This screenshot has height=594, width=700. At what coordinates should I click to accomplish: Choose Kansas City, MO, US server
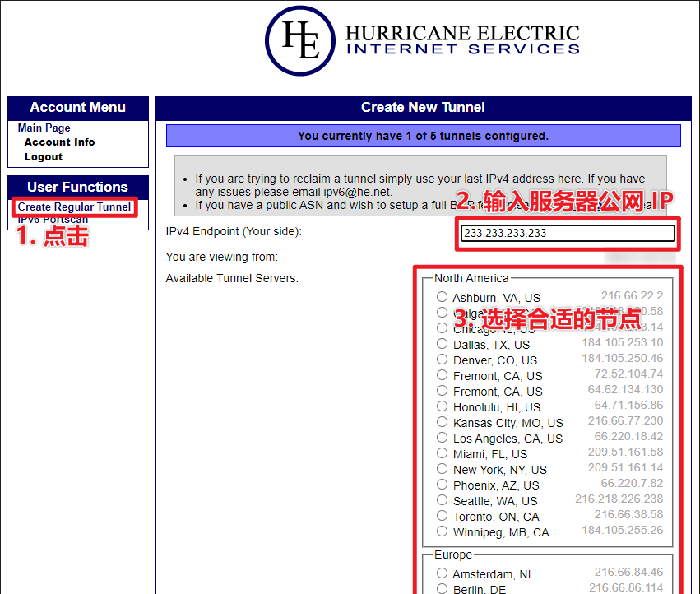[x=442, y=421]
